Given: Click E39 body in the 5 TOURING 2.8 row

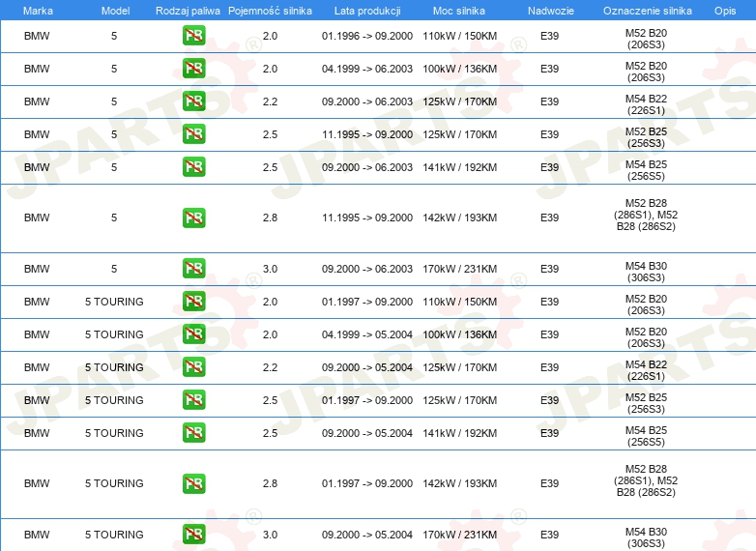Looking at the screenshot, I should coord(550,483).
